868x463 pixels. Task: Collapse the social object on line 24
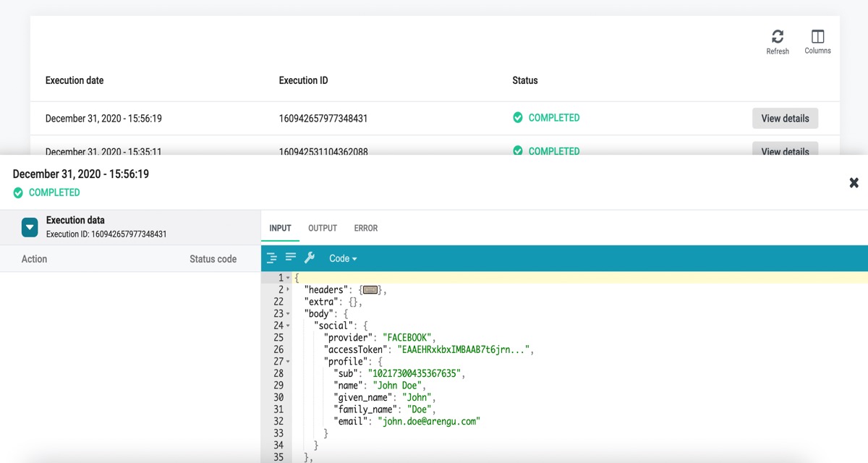tap(288, 326)
